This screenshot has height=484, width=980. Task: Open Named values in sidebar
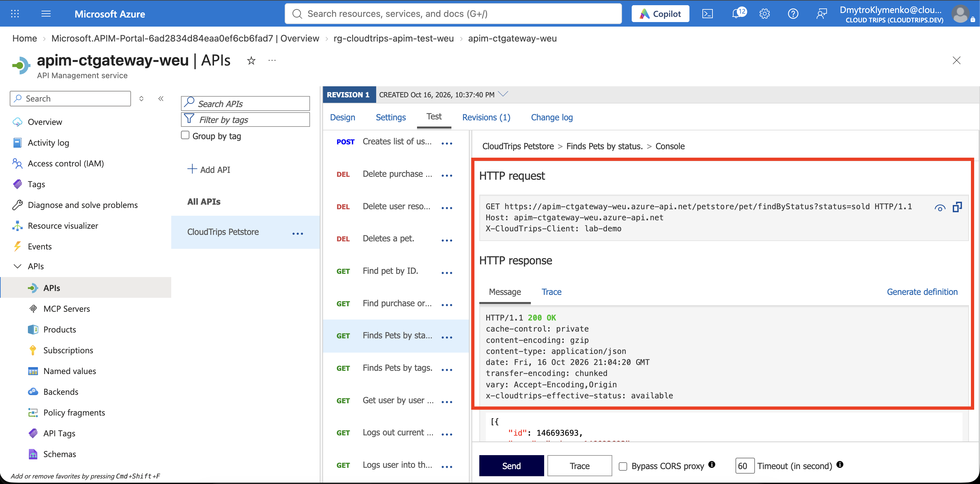70,371
